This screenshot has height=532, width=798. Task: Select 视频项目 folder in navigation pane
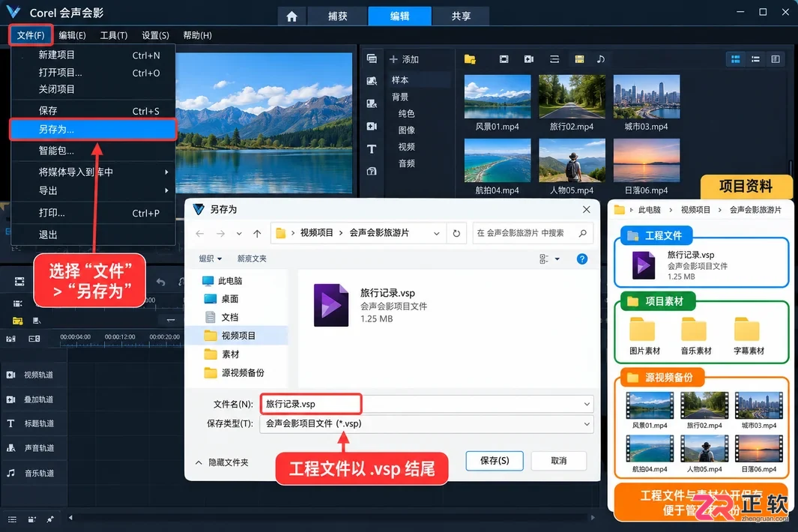[x=238, y=336]
